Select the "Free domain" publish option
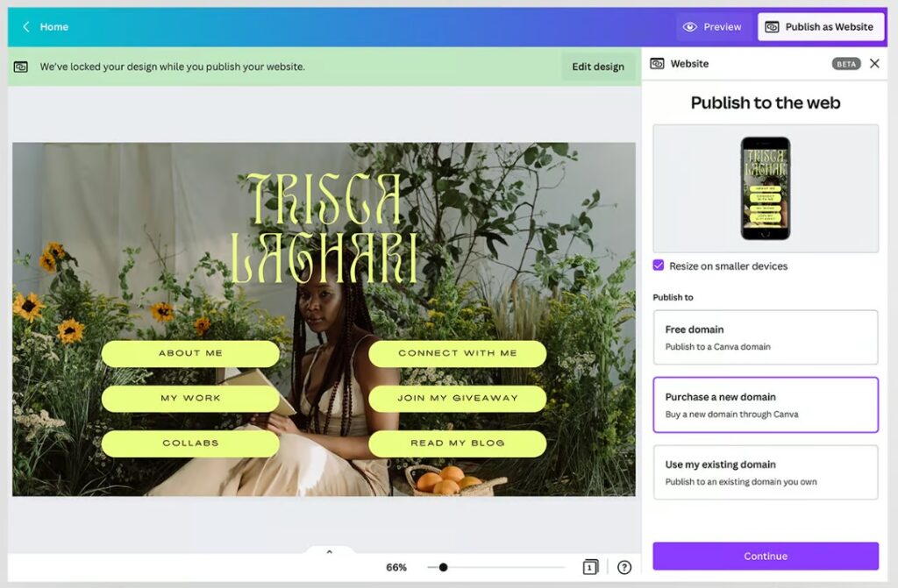The image size is (898, 588). 765,337
